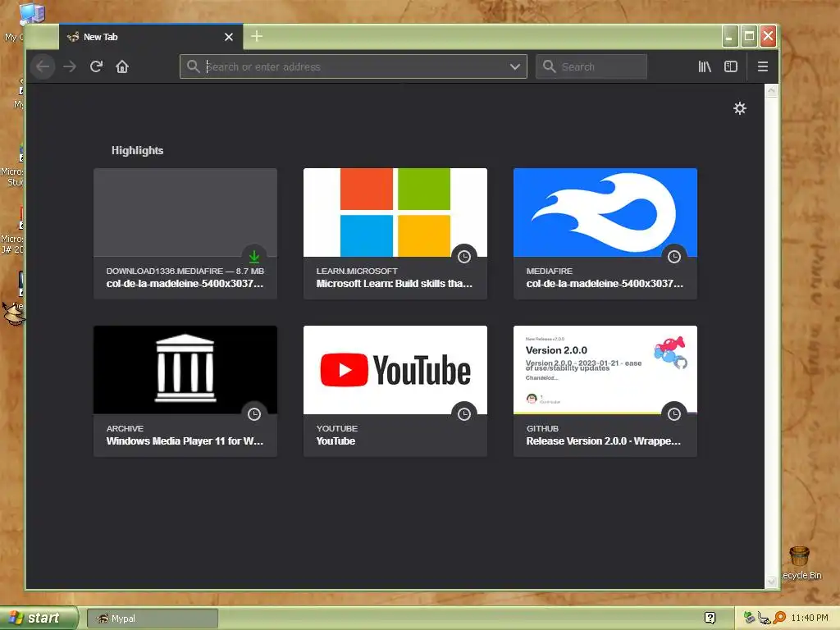
Task: Maximize the Mypal browser window
Action: coord(749,36)
